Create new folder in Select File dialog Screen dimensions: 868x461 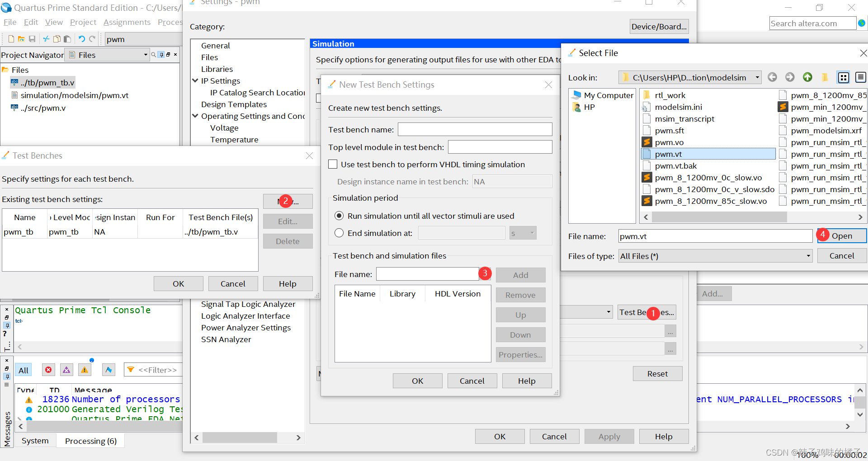click(x=825, y=77)
